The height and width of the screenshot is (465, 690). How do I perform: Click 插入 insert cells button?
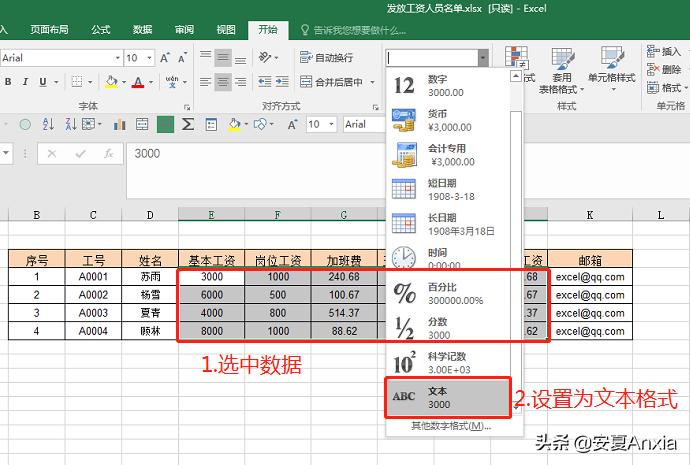pyautogui.click(x=664, y=52)
